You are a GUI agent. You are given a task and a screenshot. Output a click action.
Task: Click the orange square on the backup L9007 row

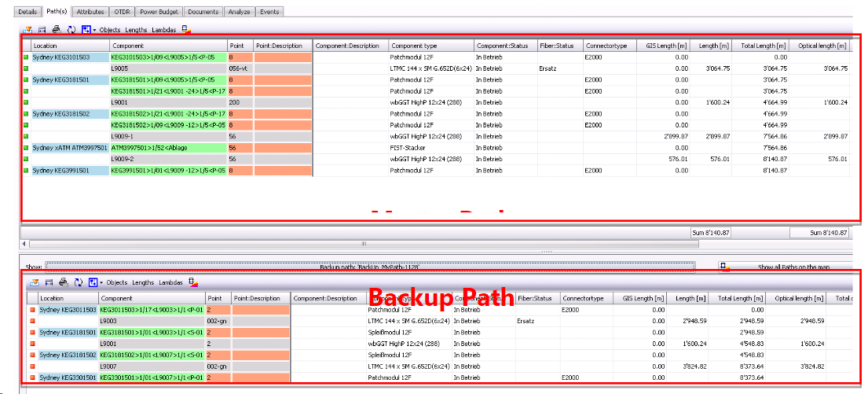click(33, 366)
